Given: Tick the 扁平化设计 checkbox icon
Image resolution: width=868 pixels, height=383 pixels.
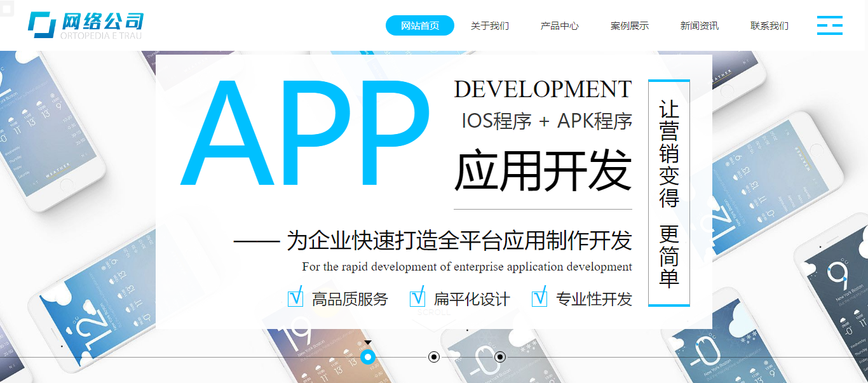Looking at the screenshot, I should coord(417,297).
